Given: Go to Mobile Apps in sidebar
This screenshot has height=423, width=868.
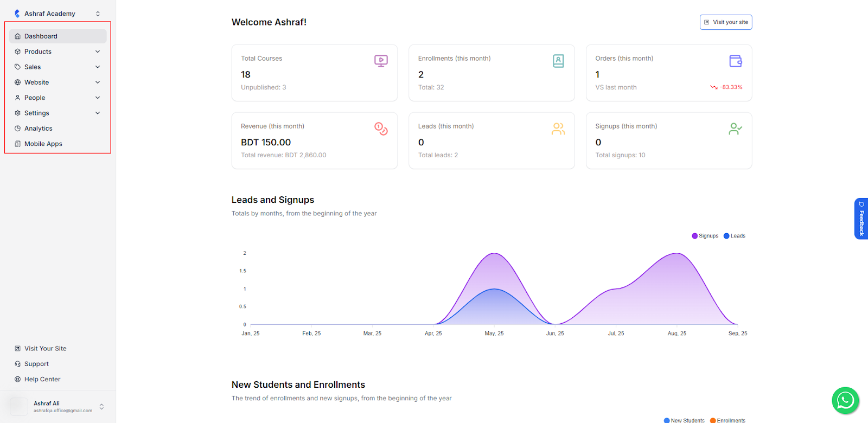Looking at the screenshot, I should tap(43, 144).
